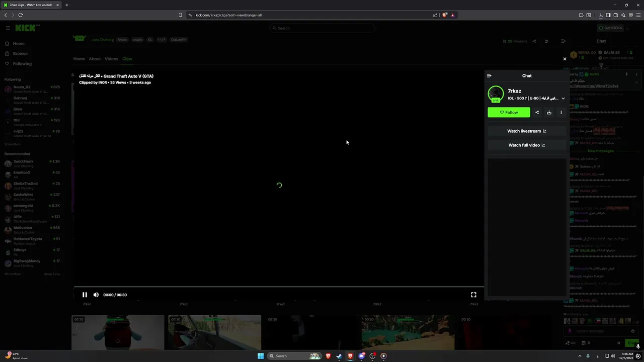Switch to channel Home tab
644x362 pixels.
pos(79,59)
